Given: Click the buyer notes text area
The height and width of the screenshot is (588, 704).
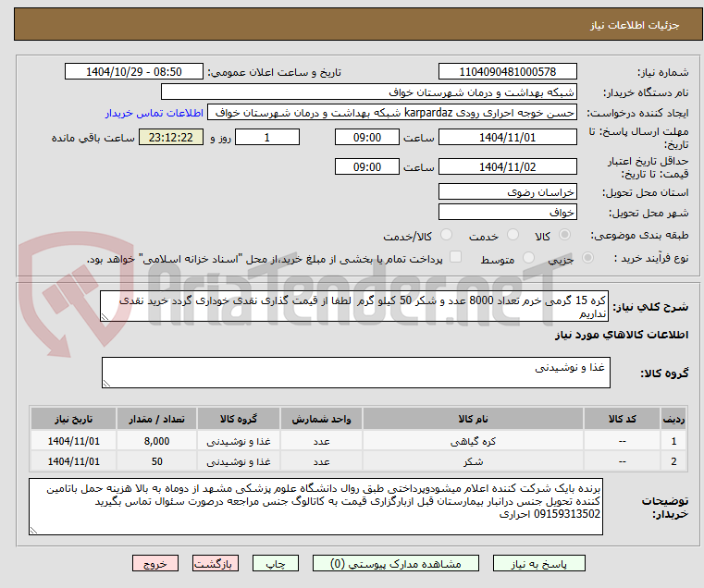Looking at the screenshot, I should (315, 507).
